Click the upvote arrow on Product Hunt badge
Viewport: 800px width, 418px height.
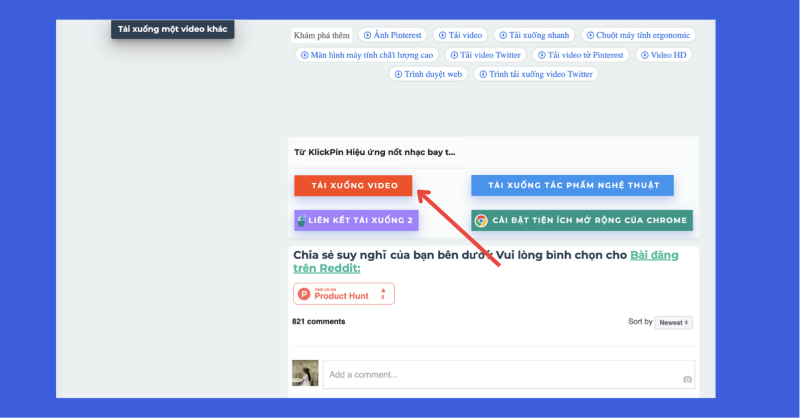pos(383,290)
